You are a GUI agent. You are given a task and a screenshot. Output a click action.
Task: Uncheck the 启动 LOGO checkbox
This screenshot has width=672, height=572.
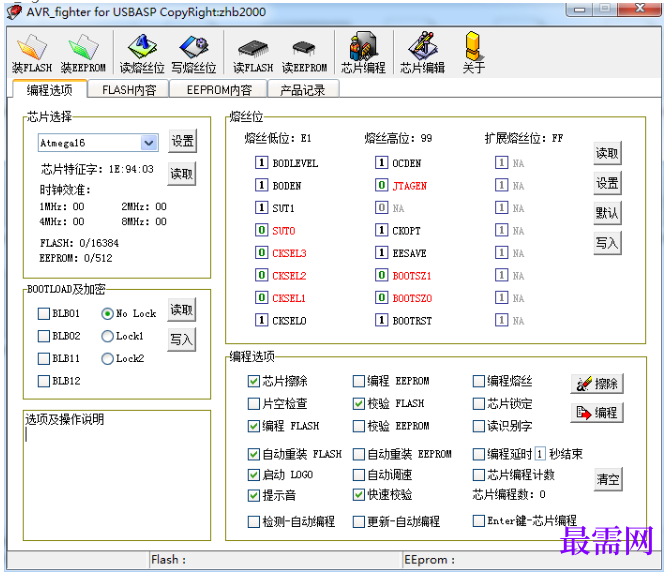pos(254,475)
